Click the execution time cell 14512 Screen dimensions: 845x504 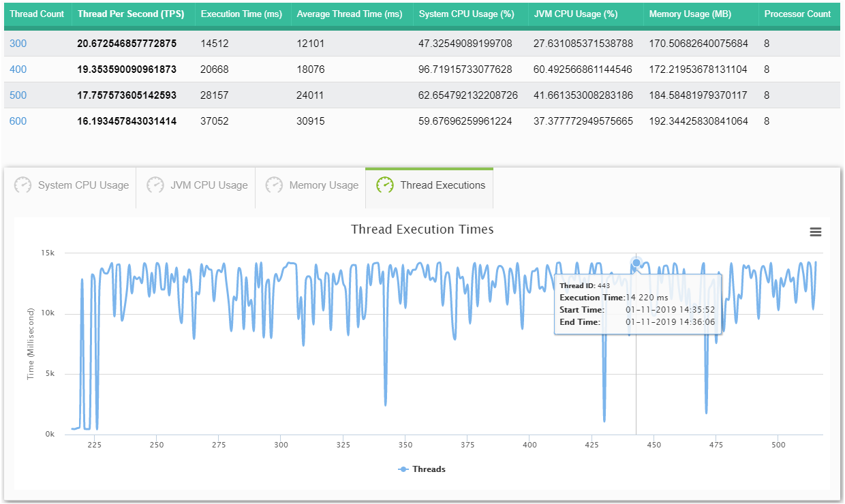[x=215, y=44]
